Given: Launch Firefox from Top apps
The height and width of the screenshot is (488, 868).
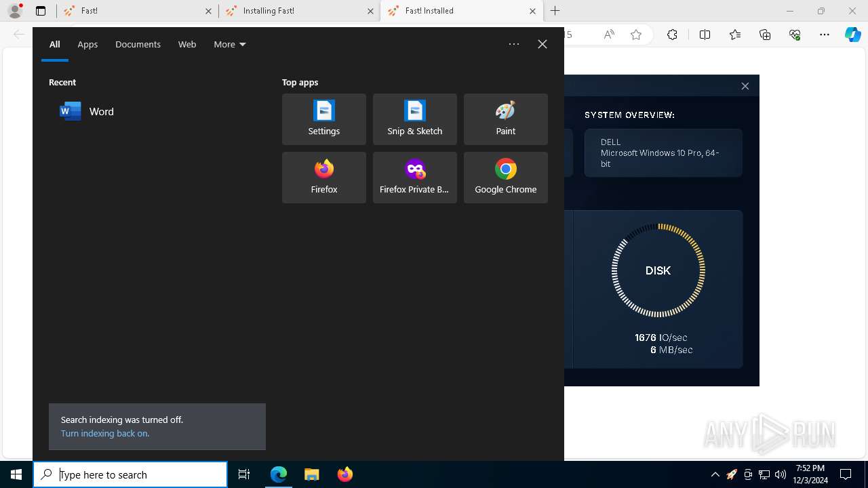Looking at the screenshot, I should click(324, 178).
